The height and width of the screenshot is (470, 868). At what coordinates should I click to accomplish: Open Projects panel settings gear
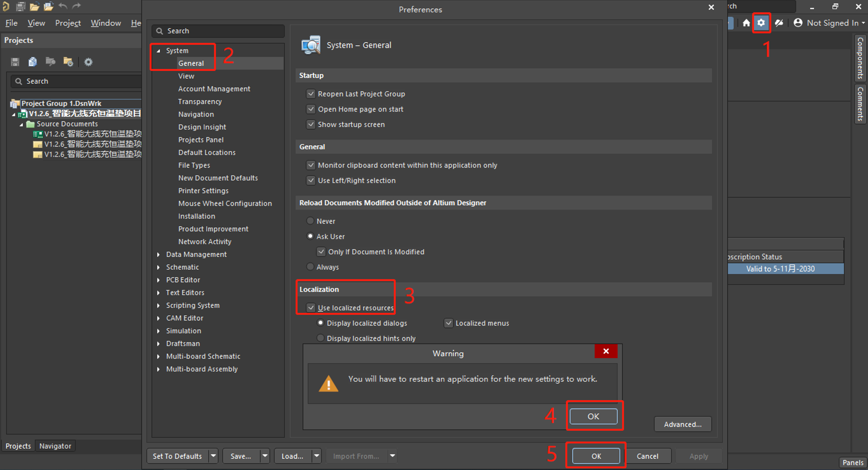[88, 62]
